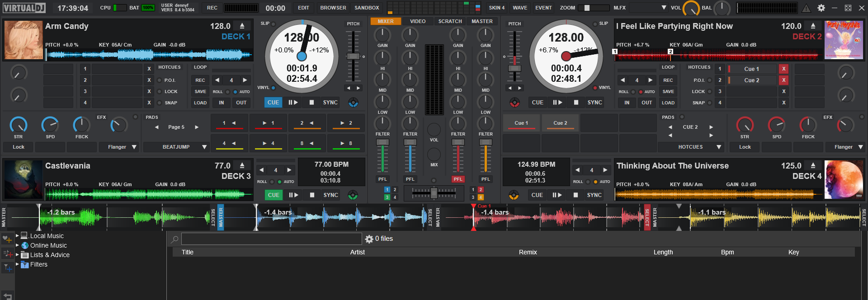Open HOTCUES pads mode dropdown on Deck 2

coord(691,147)
